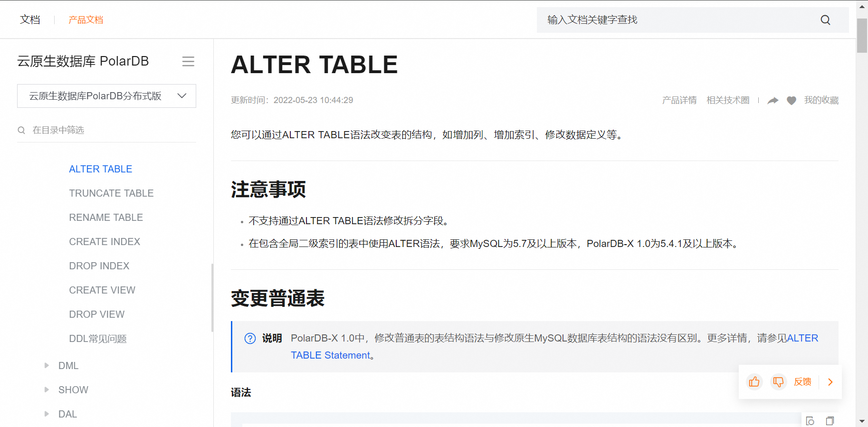Toggle the sidebar hamburger menu icon
This screenshot has width=868, height=427.
click(188, 61)
